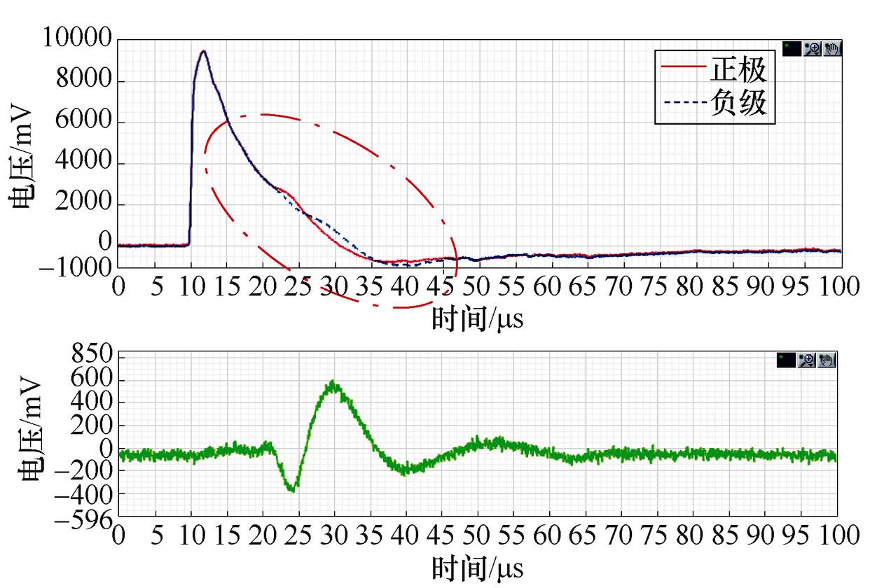Click the red 正极 line sample in legend
The height and width of the screenshot is (588, 870).
pyautogui.click(x=684, y=67)
